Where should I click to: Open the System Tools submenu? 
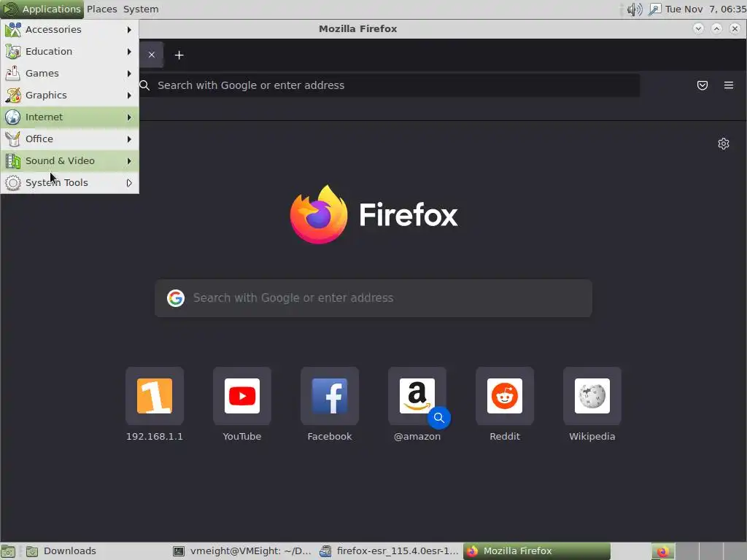coord(69,183)
